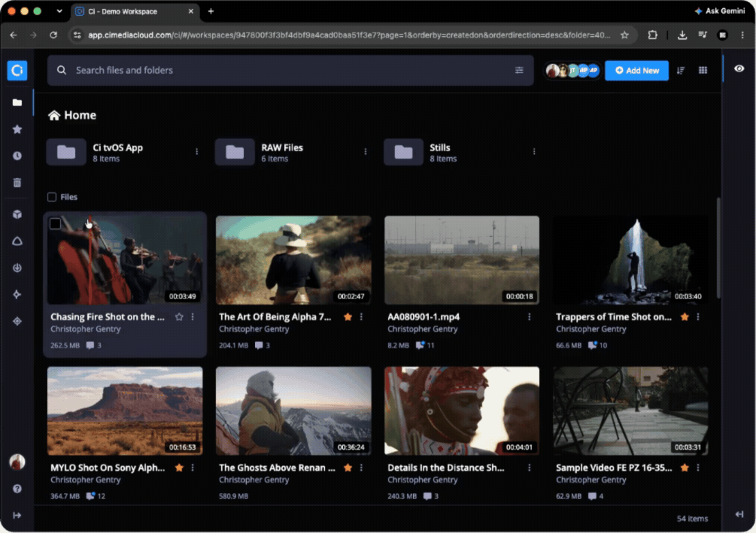Image resolution: width=756 pixels, height=533 pixels.
Task: Click the Search files and folders field
Action: click(x=290, y=71)
